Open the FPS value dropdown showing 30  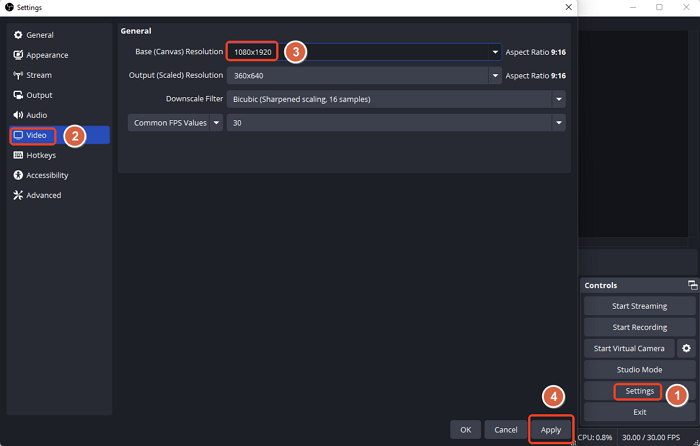click(396, 123)
